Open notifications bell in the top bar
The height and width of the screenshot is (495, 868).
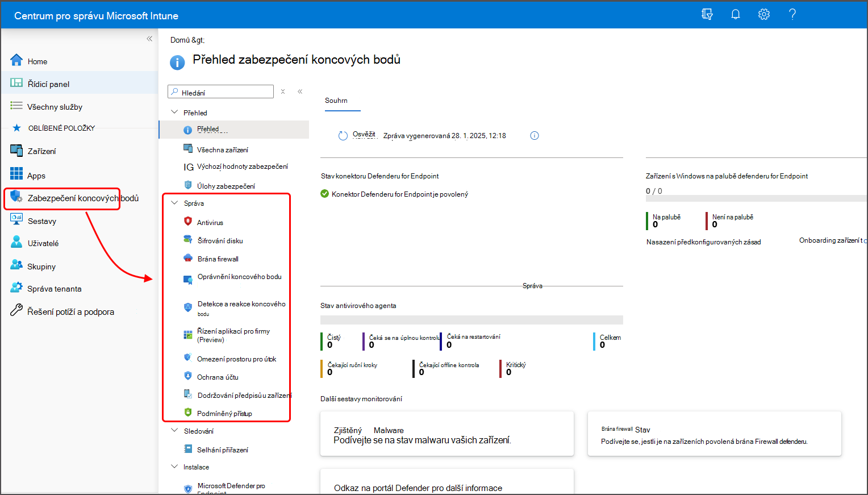(x=736, y=14)
